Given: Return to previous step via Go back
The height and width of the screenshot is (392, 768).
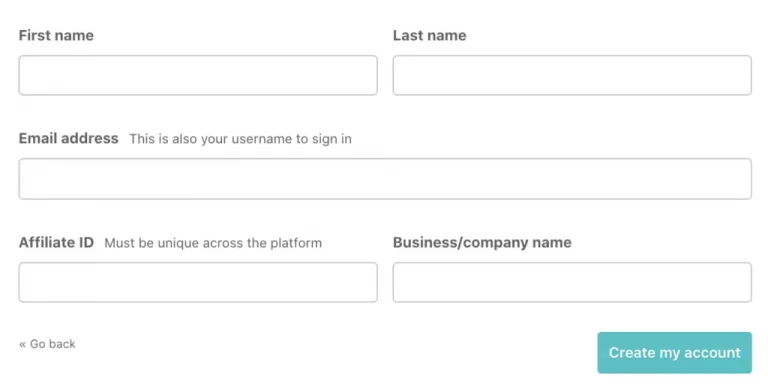Looking at the screenshot, I should 48,344.
